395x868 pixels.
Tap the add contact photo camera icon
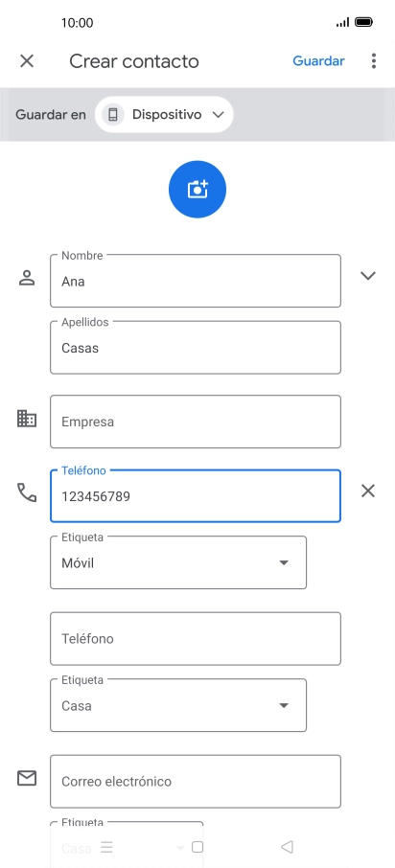197,190
